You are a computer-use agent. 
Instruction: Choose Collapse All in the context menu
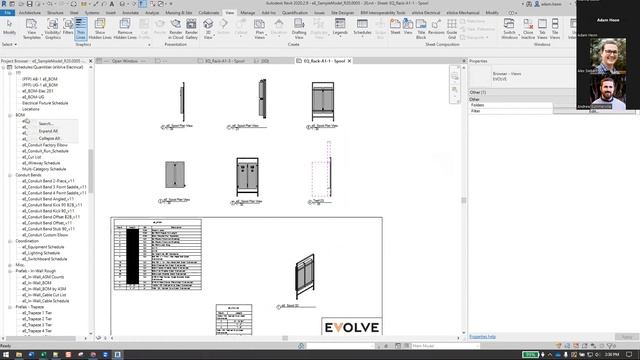(x=49, y=138)
